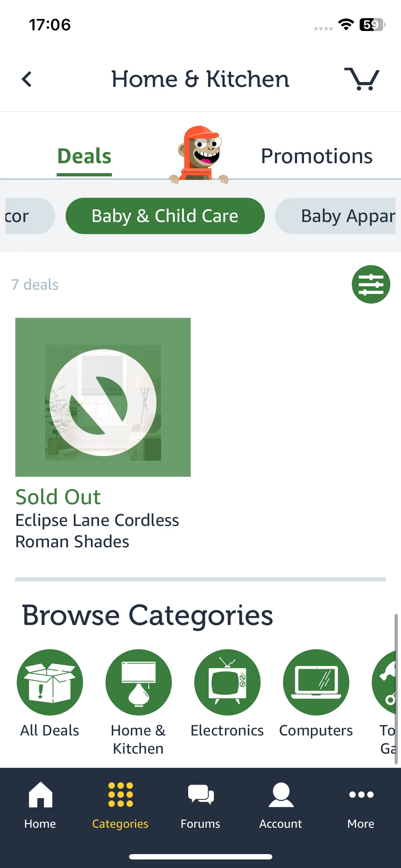Open the Home & Kitchen lamp category icon
The height and width of the screenshot is (868, 401).
click(x=139, y=682)
